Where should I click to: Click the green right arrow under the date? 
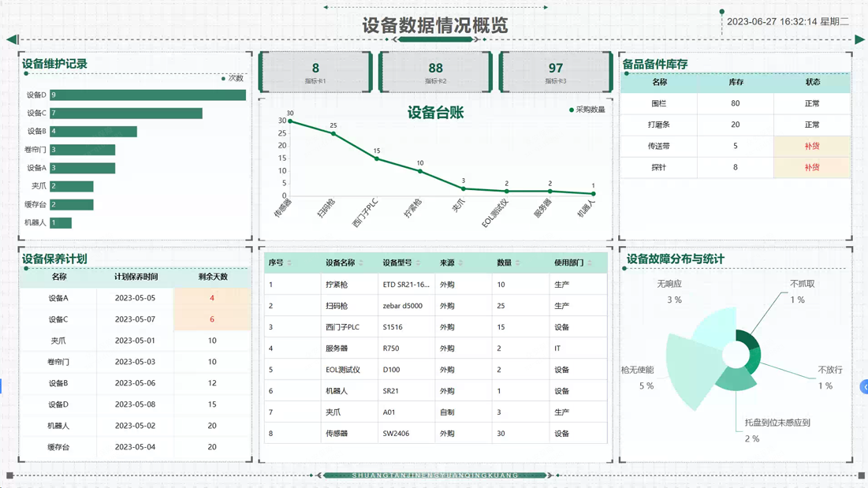point(859,39)
